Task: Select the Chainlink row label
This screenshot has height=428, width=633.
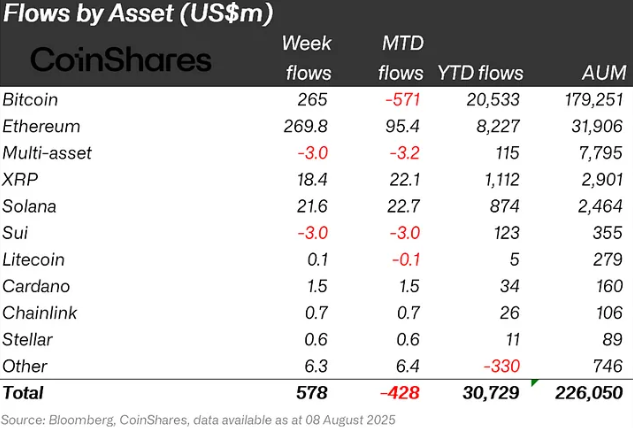Action: (38, 313)
